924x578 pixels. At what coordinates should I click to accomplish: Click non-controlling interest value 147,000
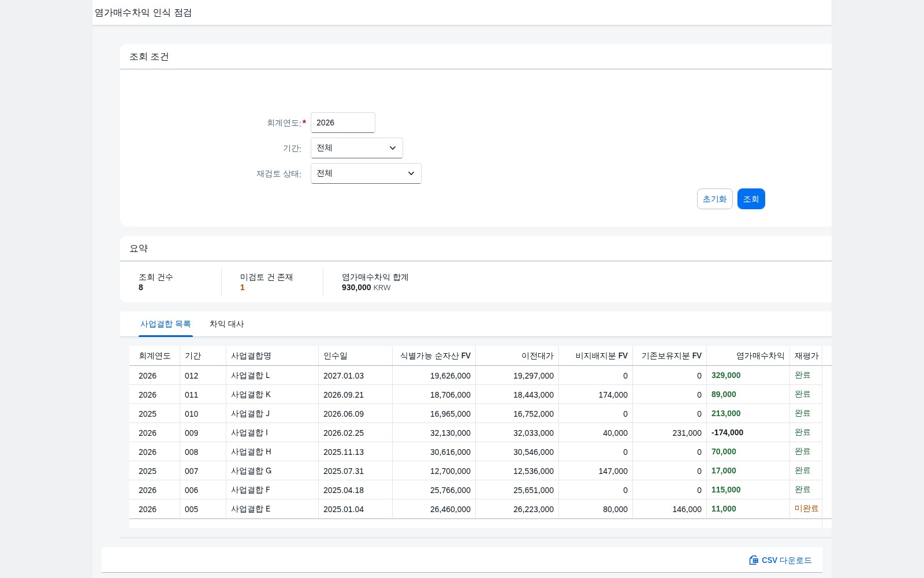pyautogui.click(x=613, y=471)
